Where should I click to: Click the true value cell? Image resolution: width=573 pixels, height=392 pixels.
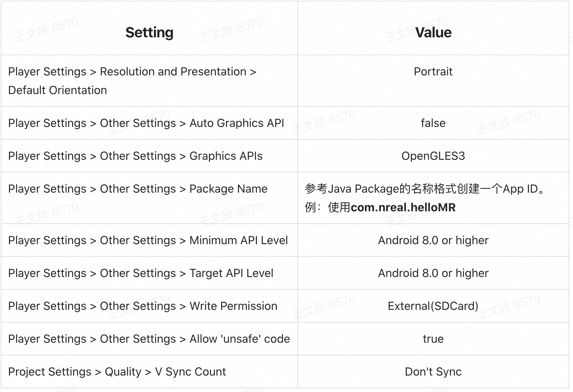pos(433,339)
